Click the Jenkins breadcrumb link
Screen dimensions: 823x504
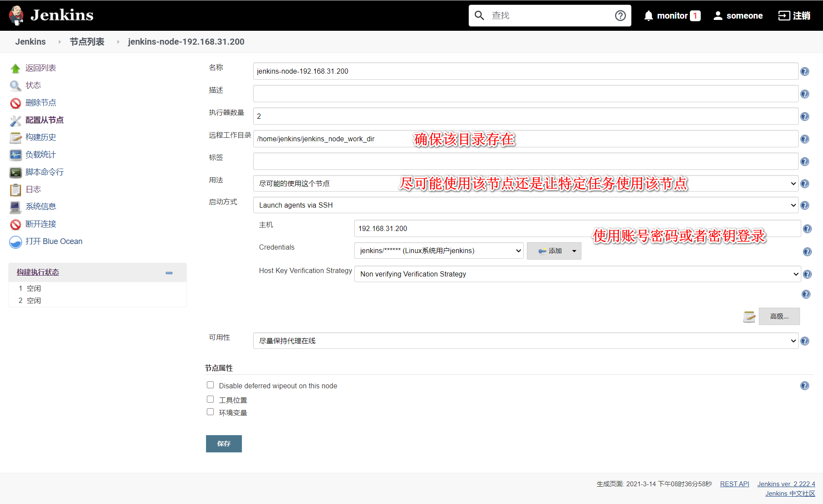[x=30, y=42]
